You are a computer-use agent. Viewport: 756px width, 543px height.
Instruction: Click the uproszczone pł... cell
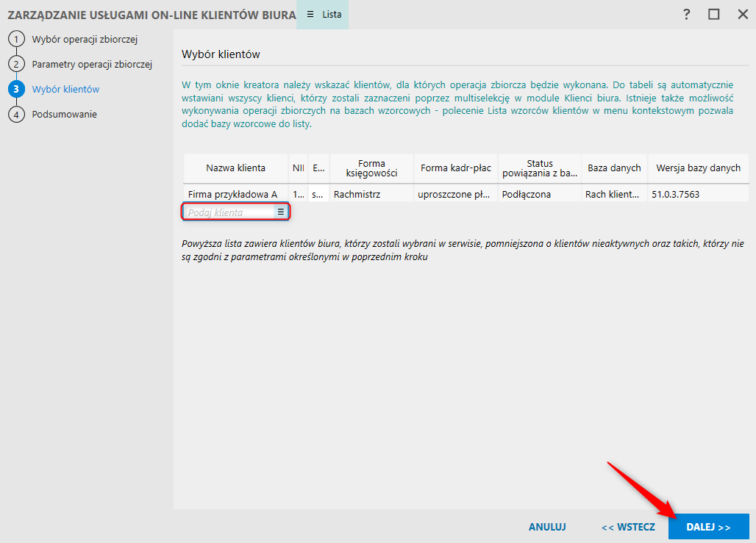tap(456, 194)
